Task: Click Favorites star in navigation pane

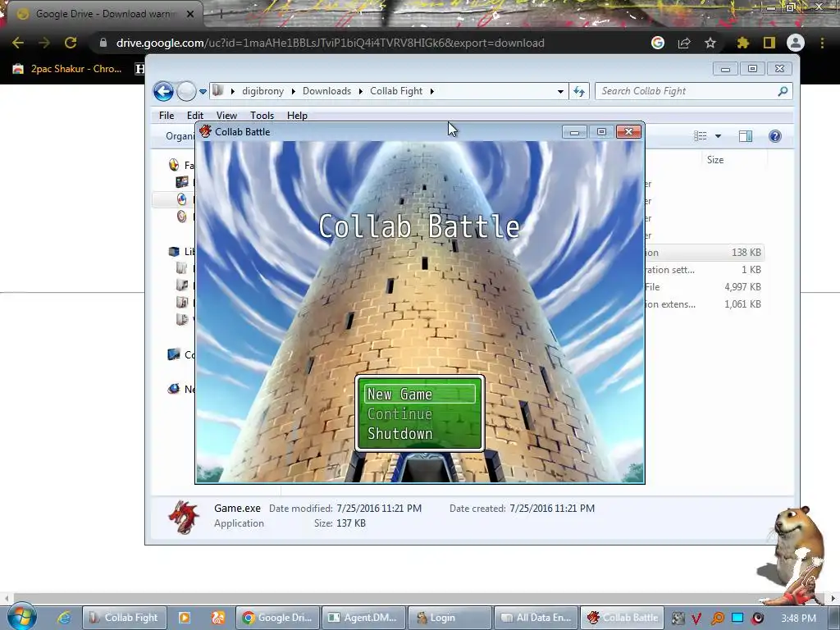Action: (x=174, y=165)
